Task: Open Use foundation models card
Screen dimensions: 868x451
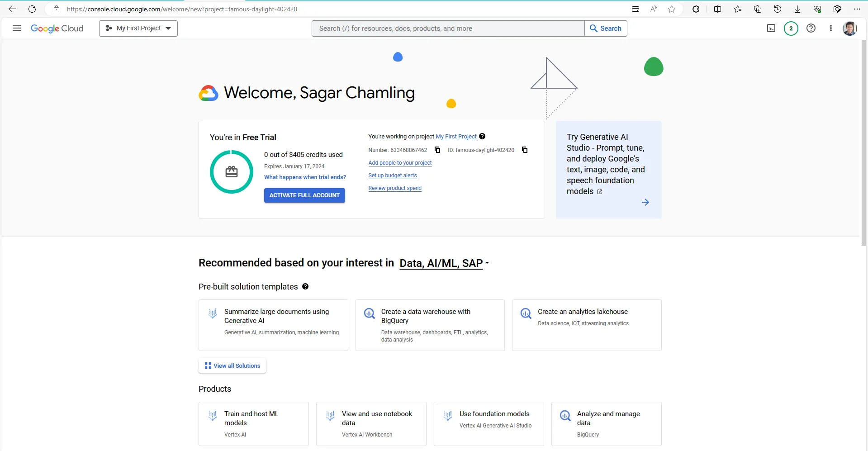Action: point(489,424)
